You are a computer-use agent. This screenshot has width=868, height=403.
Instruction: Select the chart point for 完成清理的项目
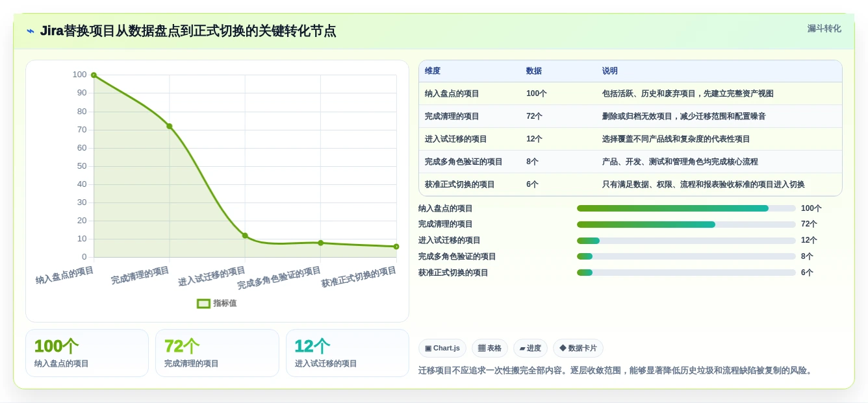pyautogui.click(x=170, y=126)
